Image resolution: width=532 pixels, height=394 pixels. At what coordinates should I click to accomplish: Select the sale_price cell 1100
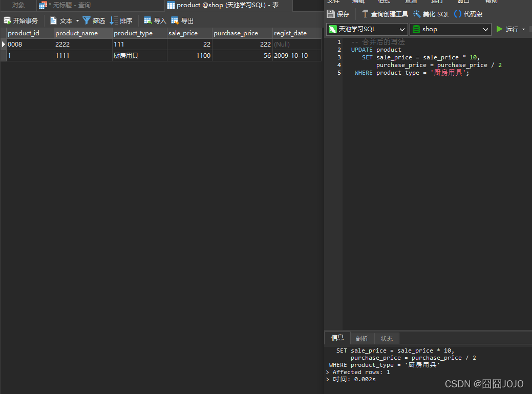tap(189, 56)
